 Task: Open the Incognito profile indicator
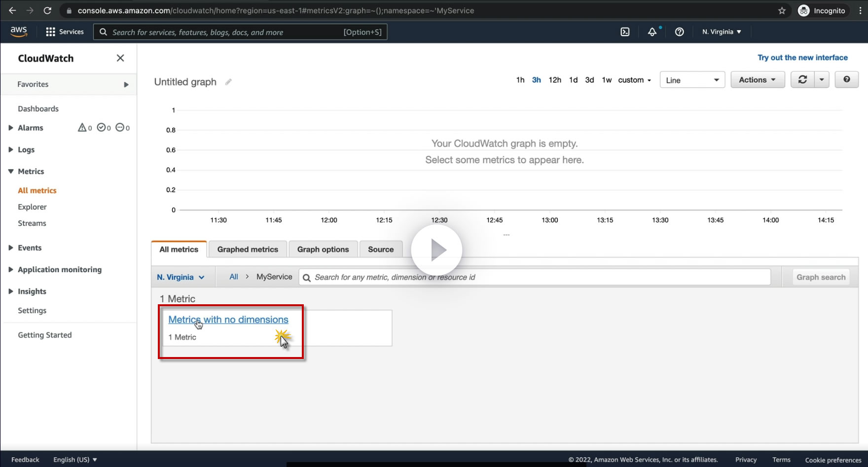coord(822,10)
